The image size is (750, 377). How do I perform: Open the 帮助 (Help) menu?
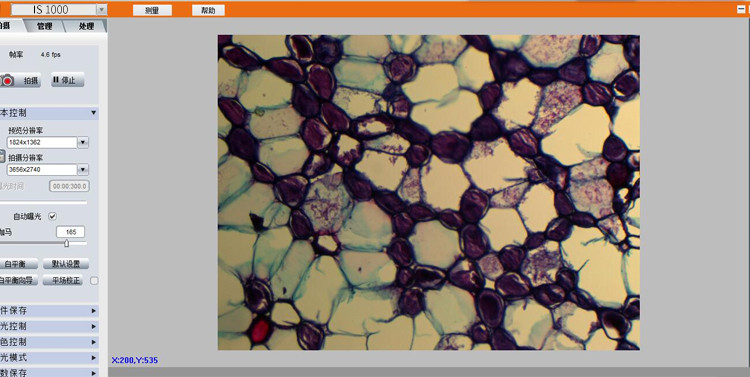click(x=208, y=10)
